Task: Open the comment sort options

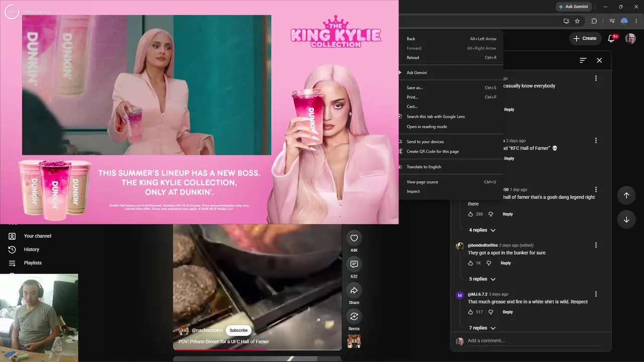Action: [x=583, y=60]
